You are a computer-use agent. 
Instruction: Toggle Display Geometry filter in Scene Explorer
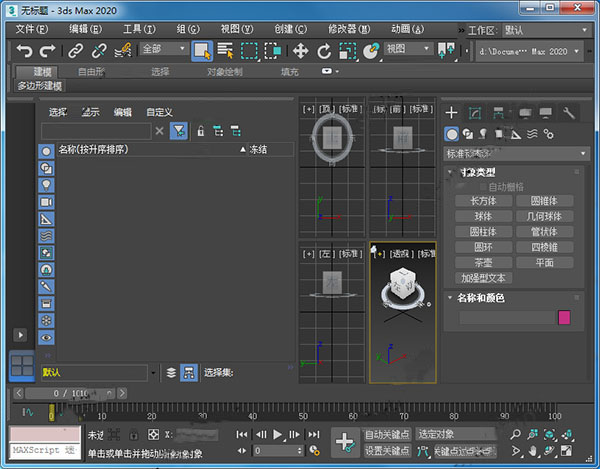pyautogui.click(x=46, y=151)
